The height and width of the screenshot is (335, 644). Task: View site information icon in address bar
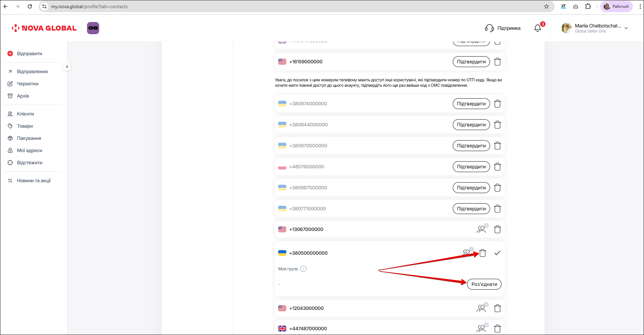[44, 6]
